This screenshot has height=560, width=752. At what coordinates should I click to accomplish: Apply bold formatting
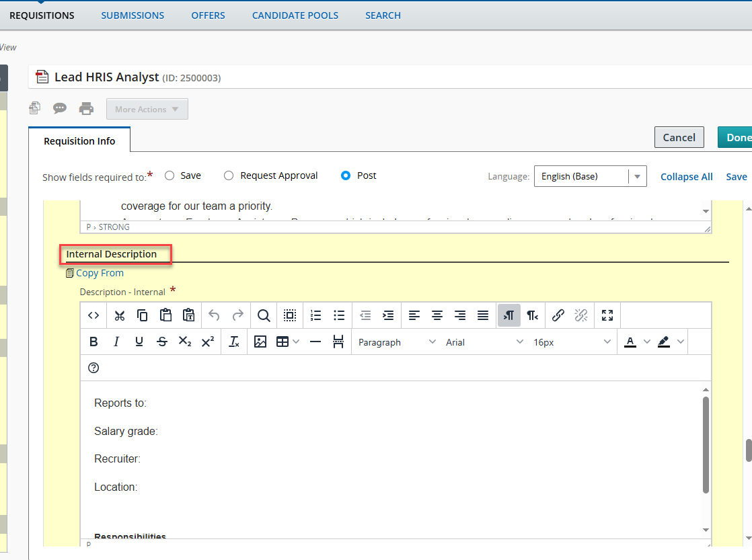[93, 342]
